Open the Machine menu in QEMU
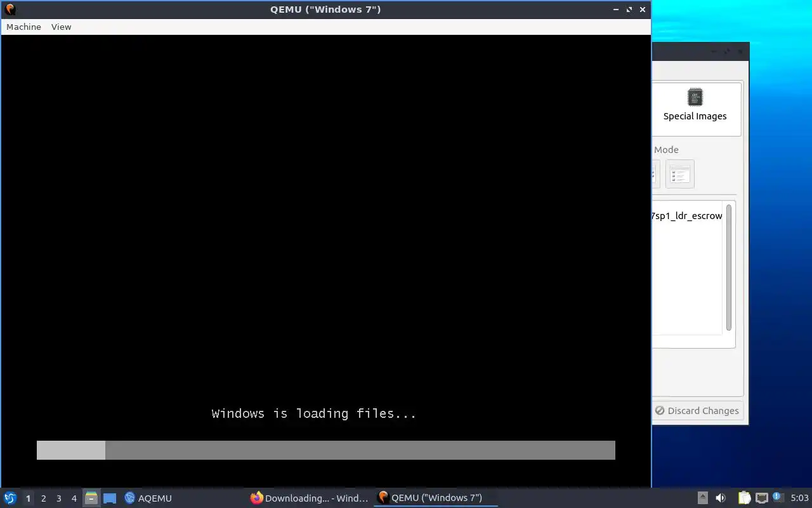The height and width of the screenshot is (508, 812). click(x=23, y=27)
